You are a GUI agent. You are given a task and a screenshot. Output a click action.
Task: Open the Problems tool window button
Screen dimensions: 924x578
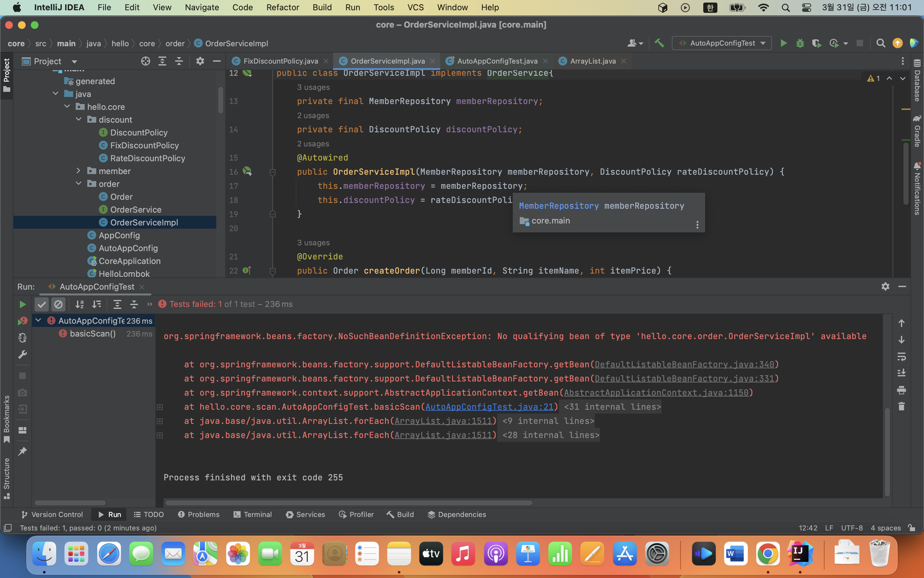click(199, 514)
